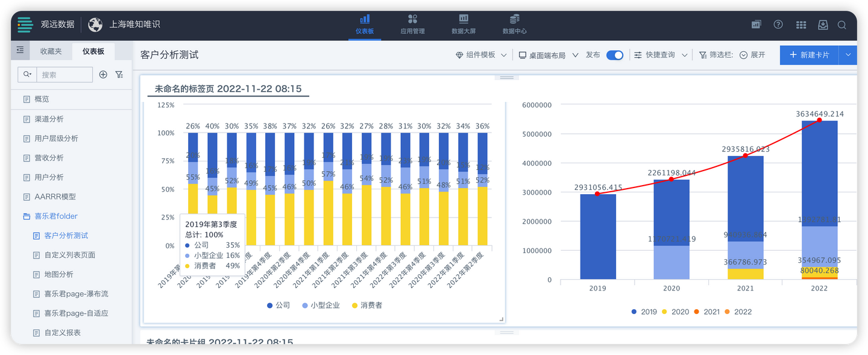Collapse the sidebar with the menu-fold icon
This screenshot has width=868, height=355.
point(20,50)
